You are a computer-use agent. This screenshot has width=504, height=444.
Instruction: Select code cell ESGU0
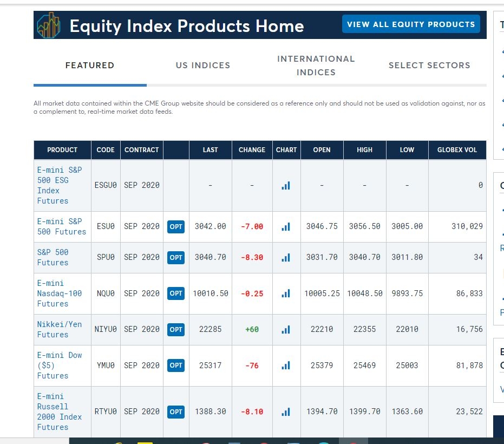pyautogui.click(x=106, y=186)
